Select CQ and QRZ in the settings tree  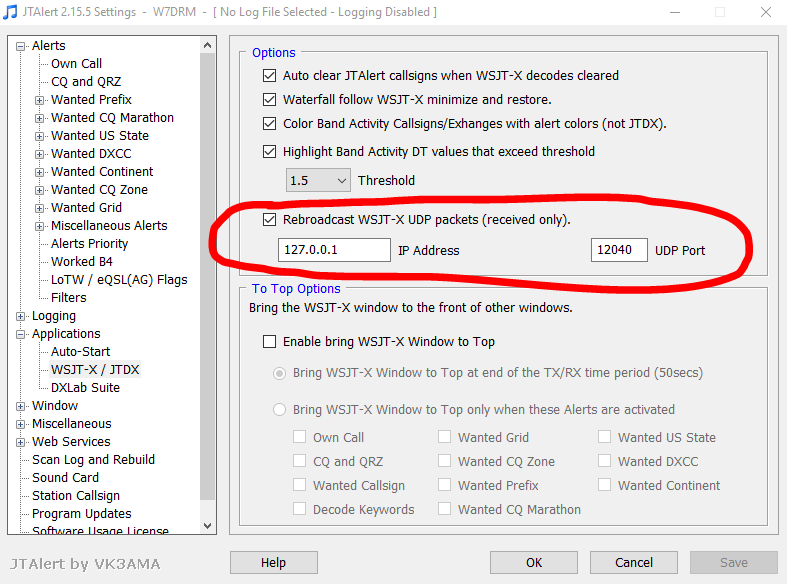click(x=86, y=82)
